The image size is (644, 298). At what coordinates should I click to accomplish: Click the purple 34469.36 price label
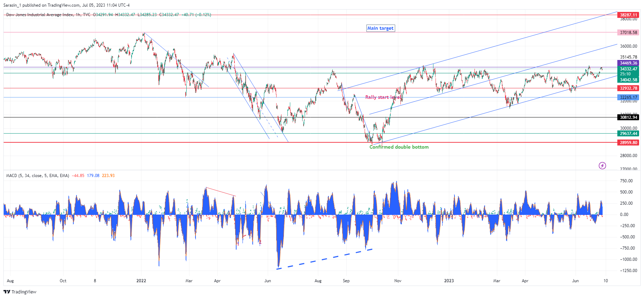coord(628,63)
